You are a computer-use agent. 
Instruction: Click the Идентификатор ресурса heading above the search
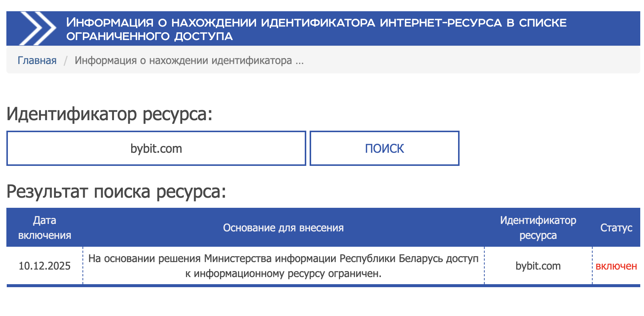(109, 114)
